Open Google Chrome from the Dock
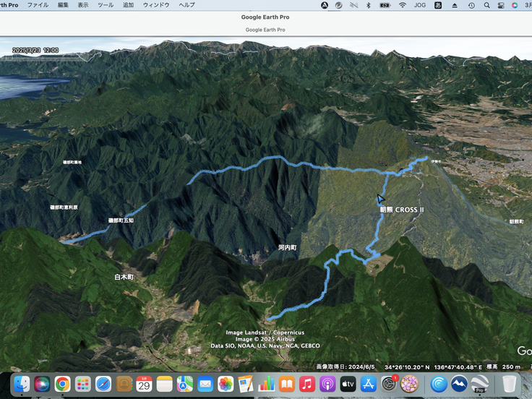 click(62, 384)
